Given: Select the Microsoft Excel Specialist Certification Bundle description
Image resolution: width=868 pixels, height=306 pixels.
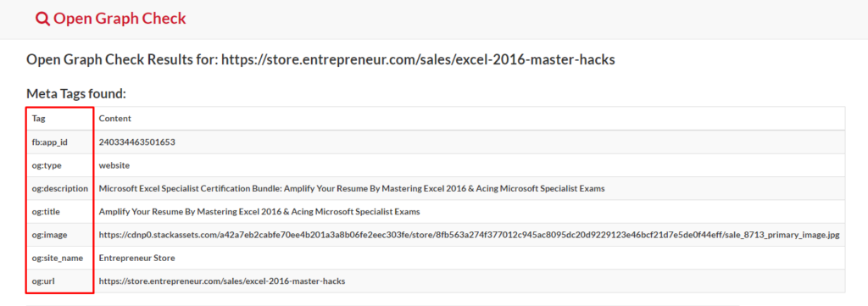Looking at the screenshot, I should click(352, 189).
